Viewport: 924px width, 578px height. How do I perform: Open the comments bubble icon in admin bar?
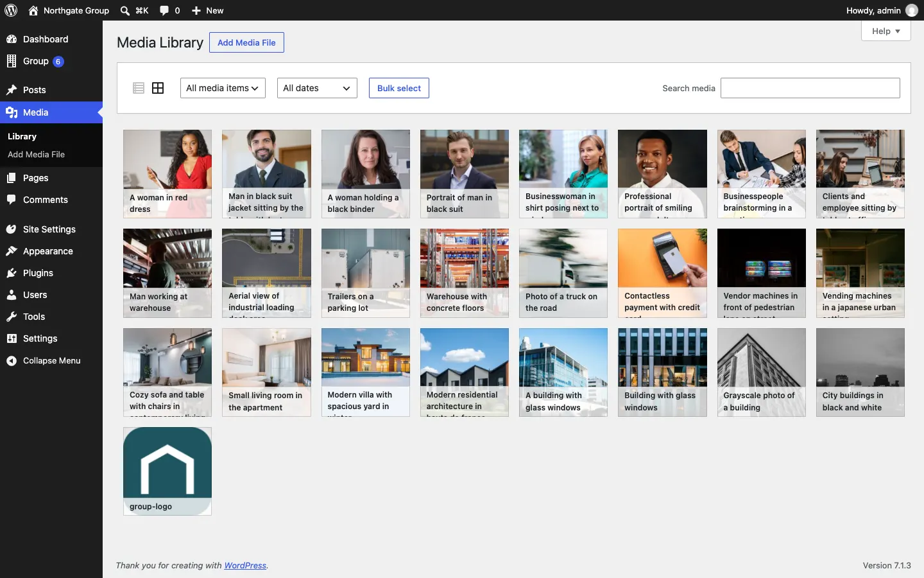tap(164, 10)
